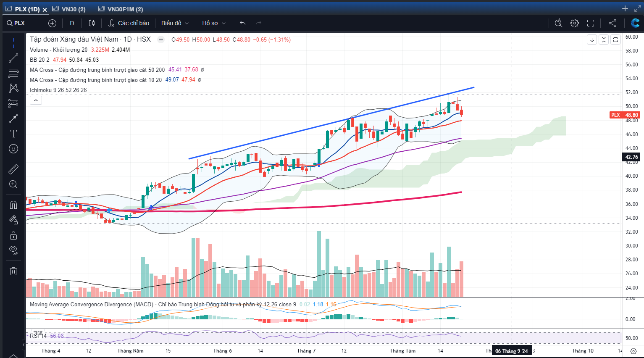This screenshot has width=644, height=358.
Task: Enter fullscreen mode via bracket icon
Action: click(x=591, y=23)
